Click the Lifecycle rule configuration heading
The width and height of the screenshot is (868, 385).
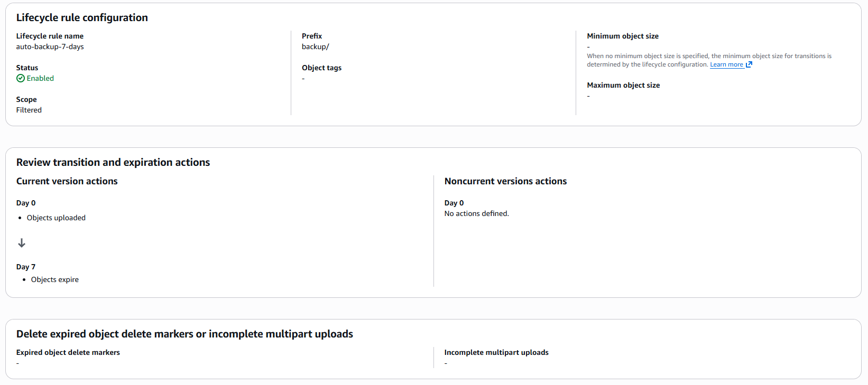(82, 17)
